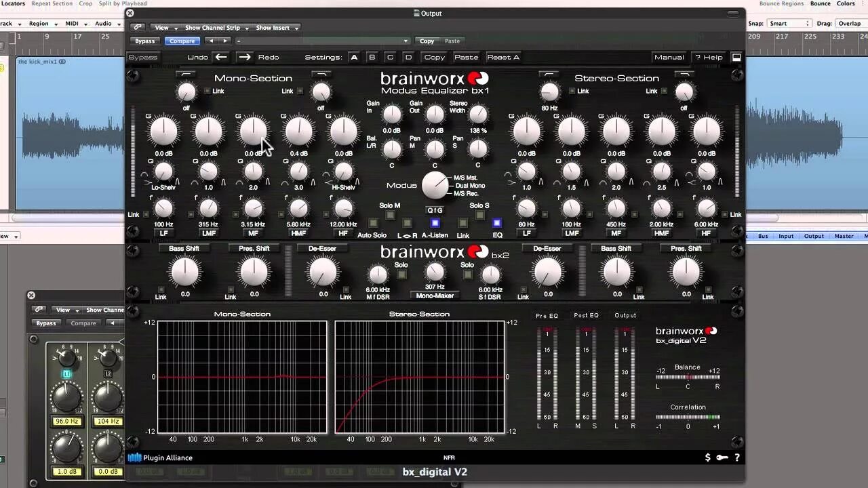Click the question mark icon in footer

(737, 457)
